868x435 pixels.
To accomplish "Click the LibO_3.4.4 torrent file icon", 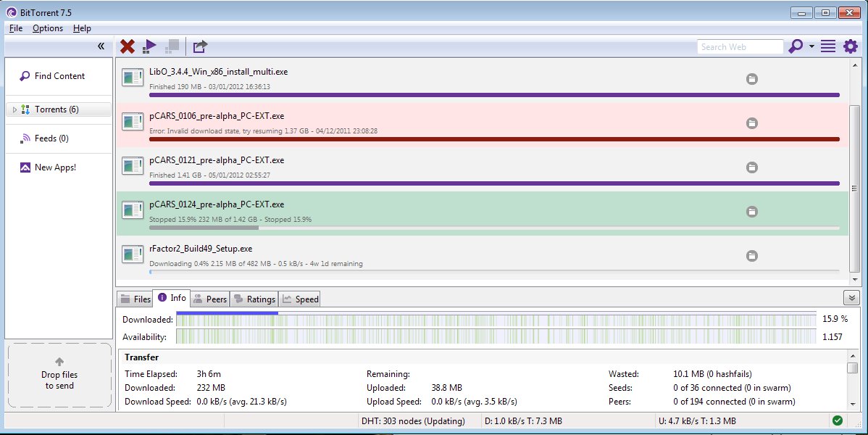I will [x=133, y=77].
